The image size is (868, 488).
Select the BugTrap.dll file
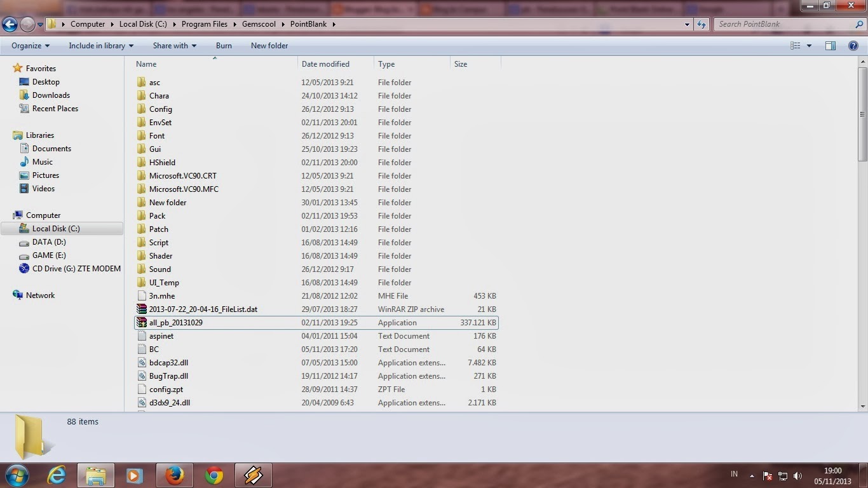coord(168,376)
